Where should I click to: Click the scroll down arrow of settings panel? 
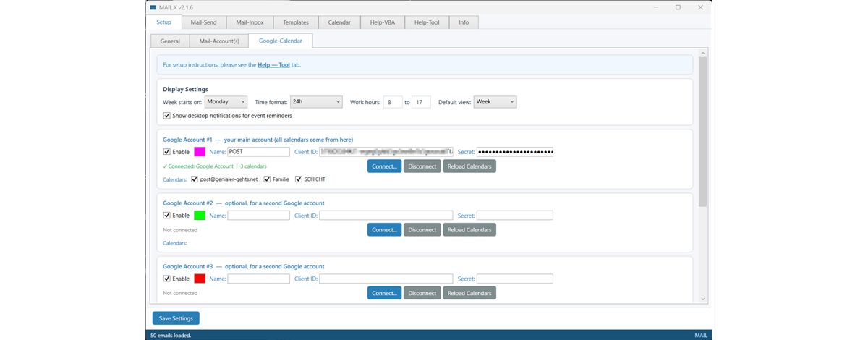(703, 299)
